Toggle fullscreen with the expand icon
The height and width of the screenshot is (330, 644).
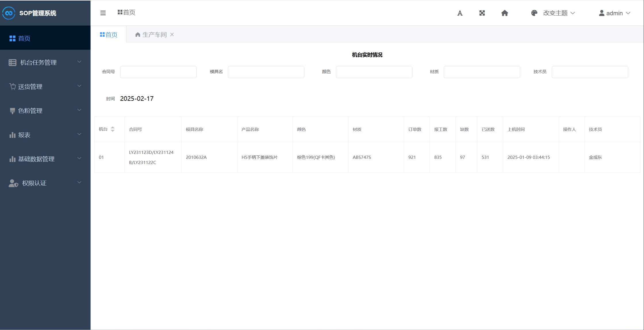tap(482, 13)
